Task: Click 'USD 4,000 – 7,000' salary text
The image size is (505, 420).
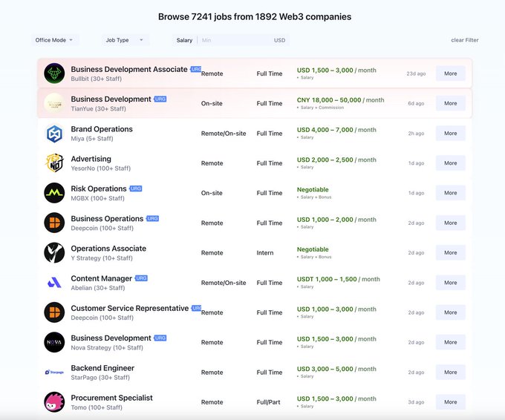Action: [325, 130]
